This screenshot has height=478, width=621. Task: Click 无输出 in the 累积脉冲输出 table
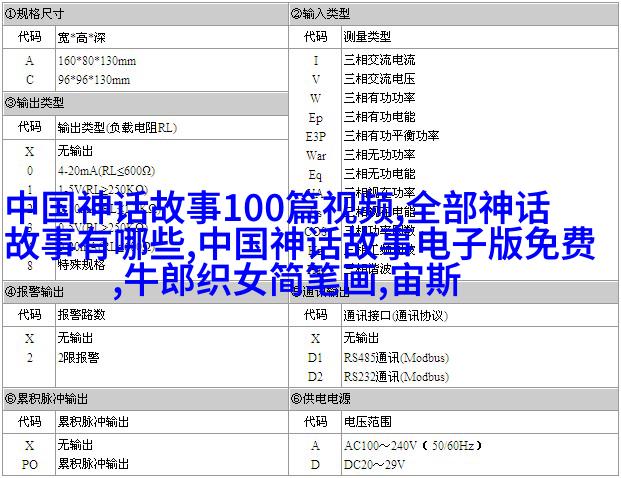coord(75,445)
